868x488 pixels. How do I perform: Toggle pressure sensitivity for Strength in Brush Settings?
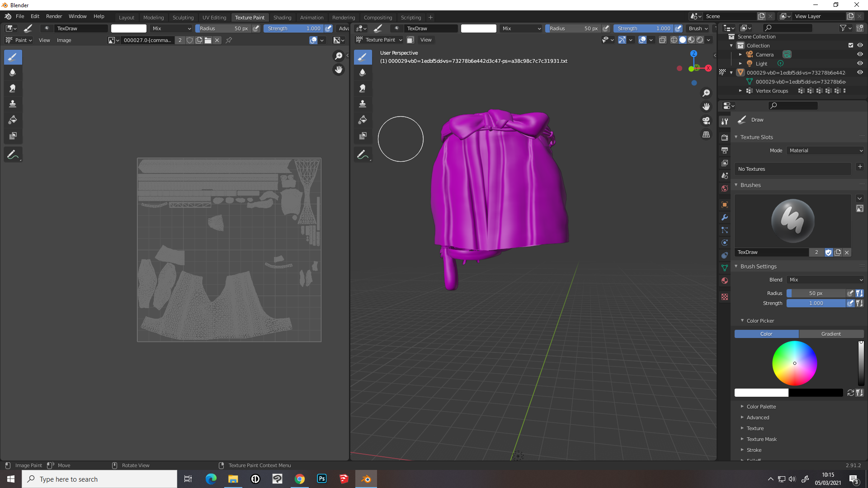(850, 303)
